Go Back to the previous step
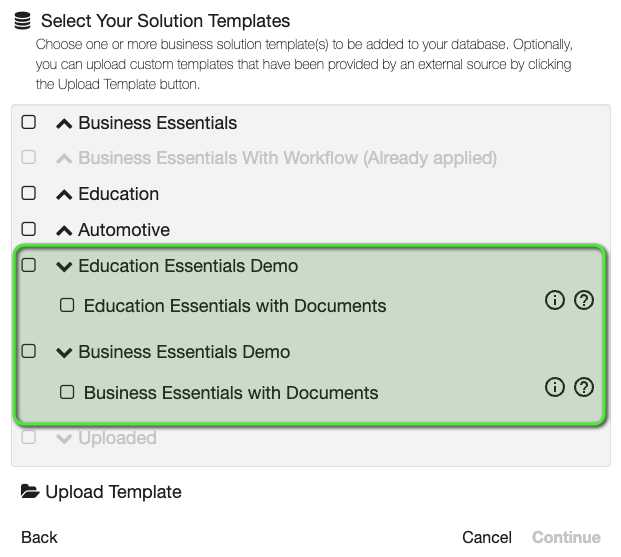 (39, 537)
